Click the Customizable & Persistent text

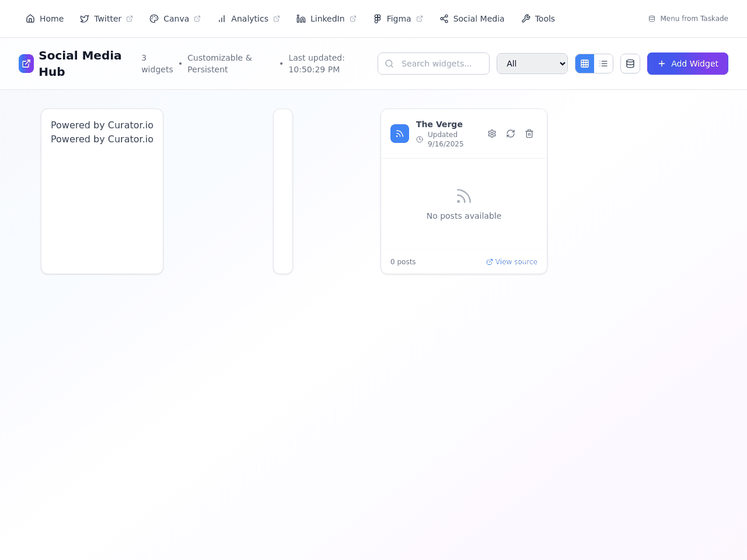219,64
